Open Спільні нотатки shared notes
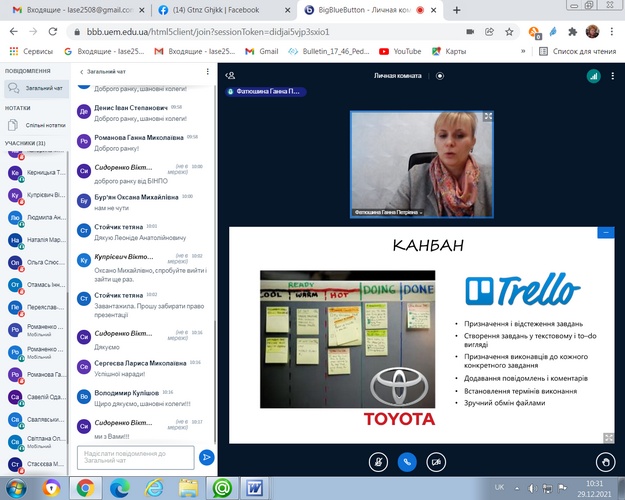This screenshot has height=500, width=625. [x=40, y=125]
